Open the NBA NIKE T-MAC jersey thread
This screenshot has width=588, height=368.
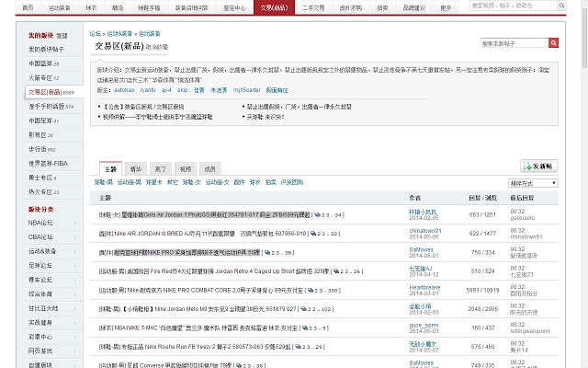point(206,328)
